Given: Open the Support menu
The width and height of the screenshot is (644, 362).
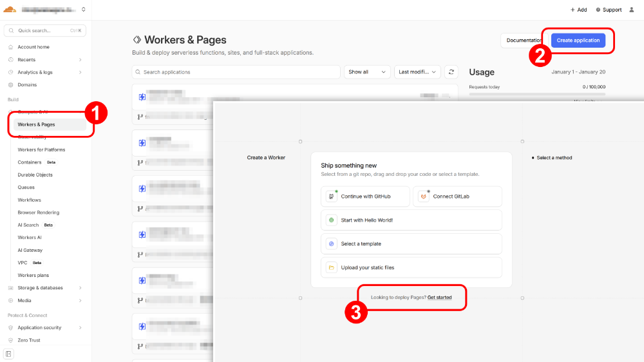Looking at the screenshot, I should 609,10.
